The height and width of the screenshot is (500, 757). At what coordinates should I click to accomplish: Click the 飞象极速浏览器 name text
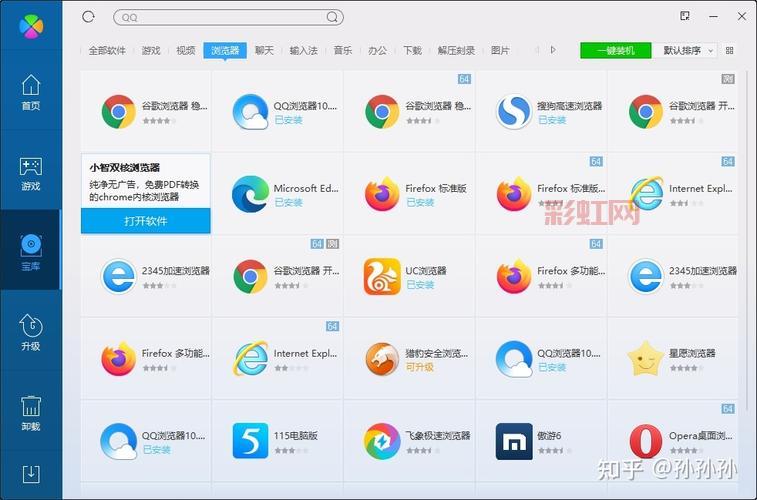(437, 435)
